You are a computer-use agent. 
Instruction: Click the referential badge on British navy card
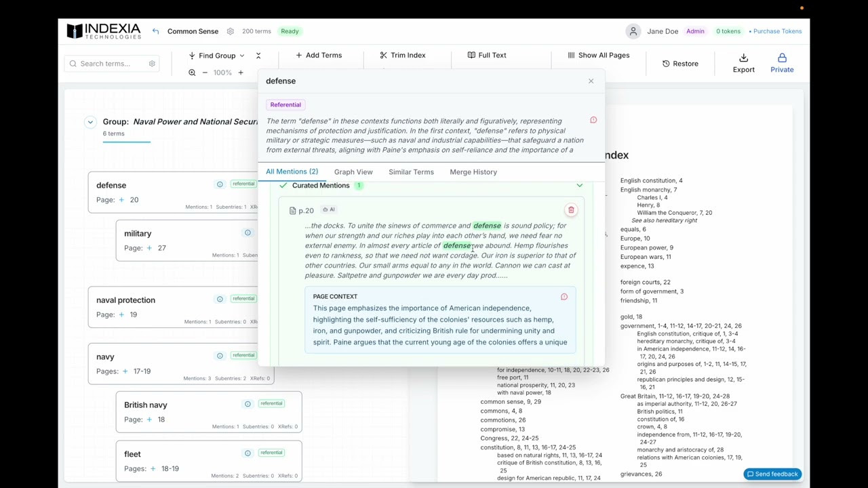tap(271, 404)
